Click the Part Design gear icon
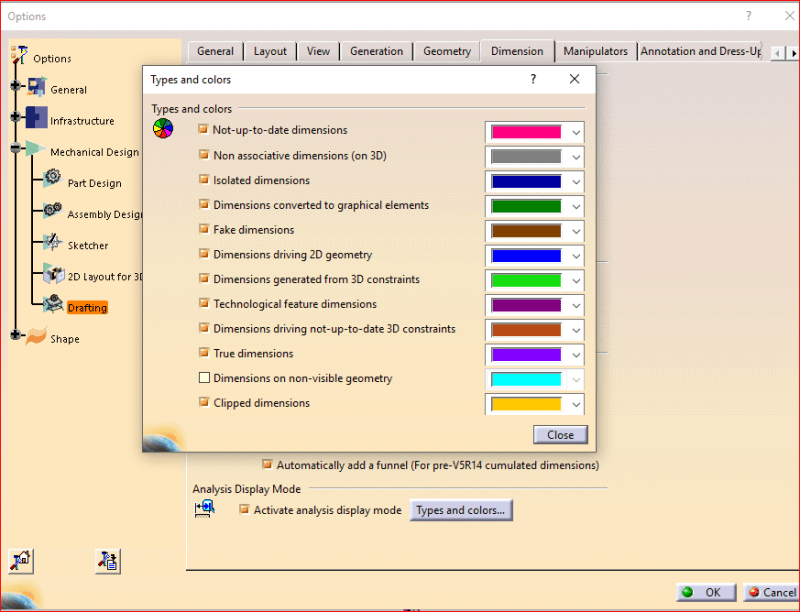 52,180
